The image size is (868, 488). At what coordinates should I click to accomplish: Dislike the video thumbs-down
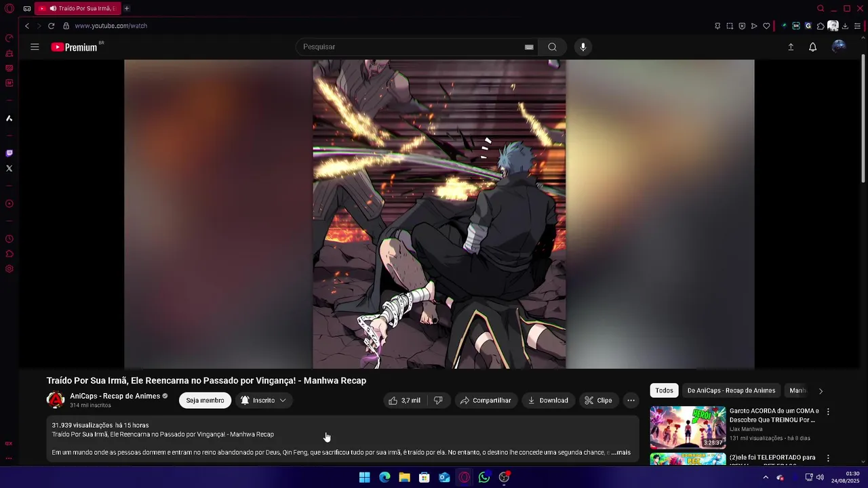438,401
